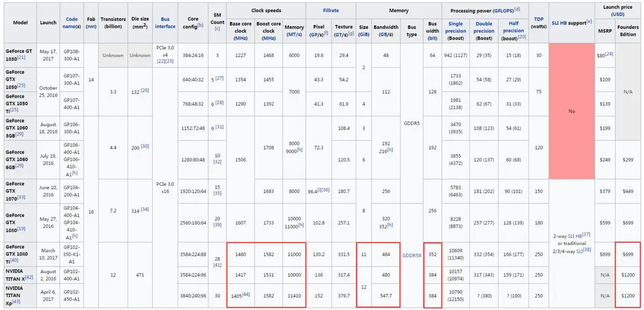This screenshot has width=644, height=310.
Task: Select memory clock value 7000
Action: tap(294, 91)
